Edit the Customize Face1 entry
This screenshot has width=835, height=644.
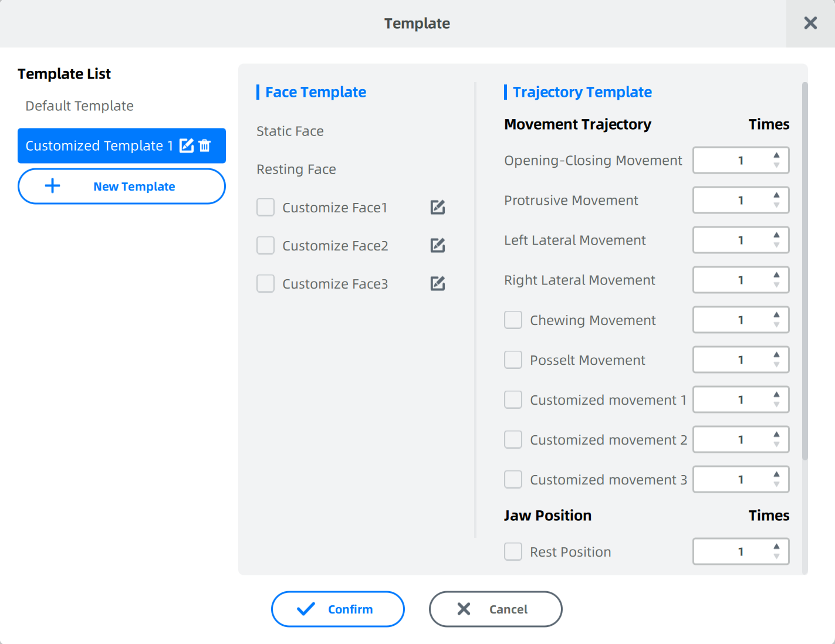pyautogui.click(x=438, y=207)
